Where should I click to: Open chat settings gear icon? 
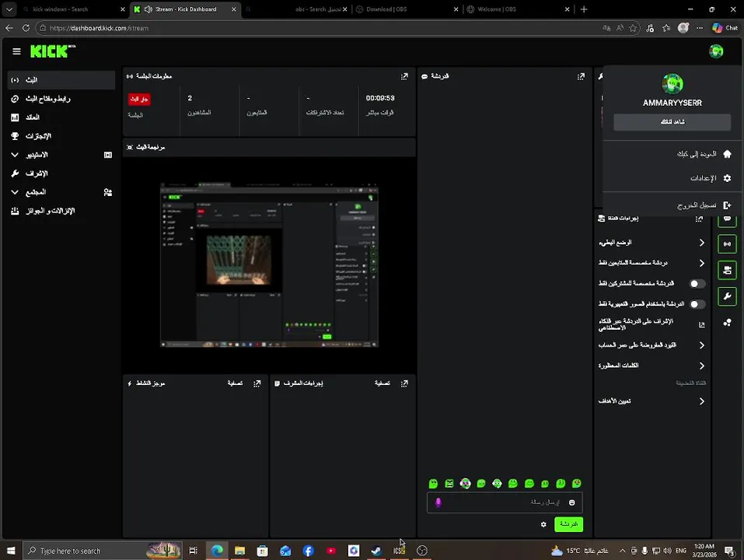point(543,524)
